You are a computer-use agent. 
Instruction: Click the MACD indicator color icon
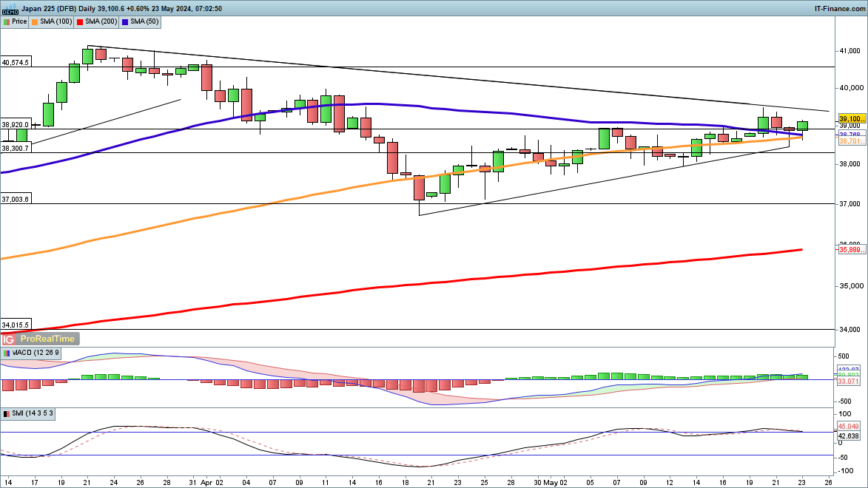6,353
